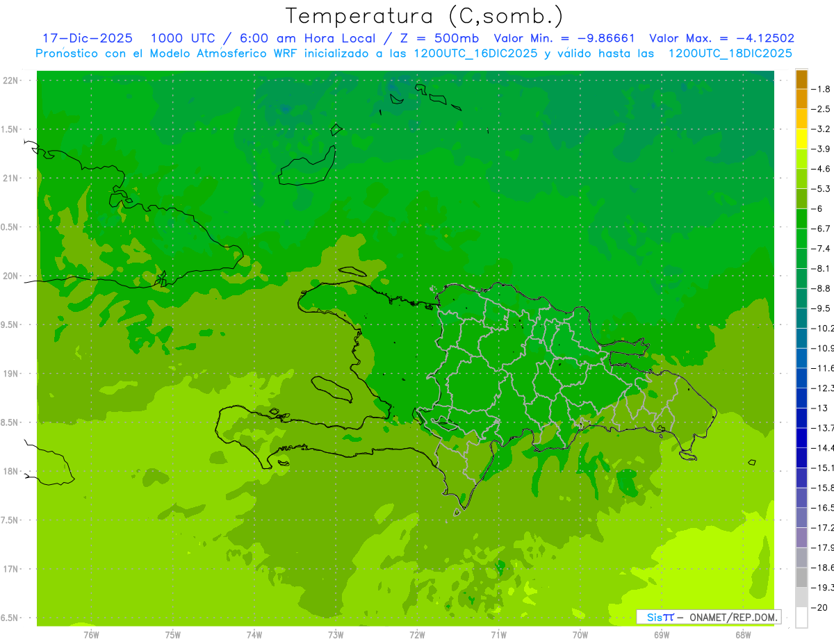Click the blue color bar segment between -13.7 and -14.4
Viewport: 834px width, 644px height.
click(x=801, y=438)
